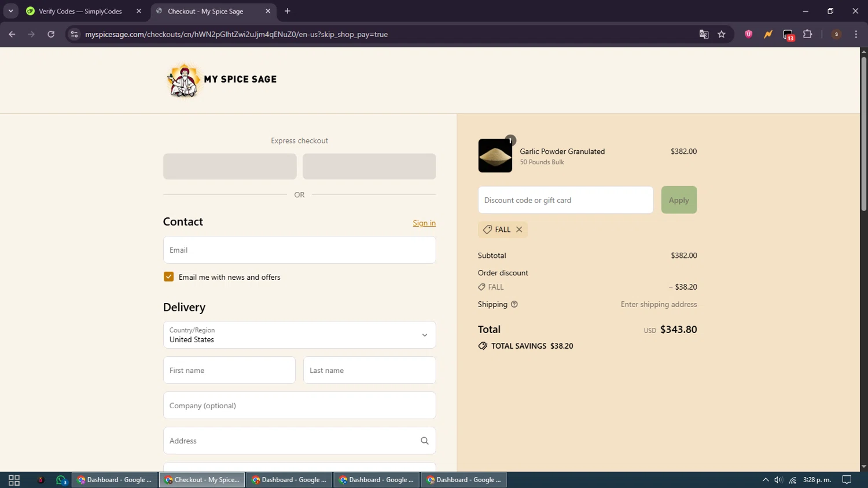Click the Garlic Powder product thumbnail
The image size is (868, 488).
click(495, 156)
